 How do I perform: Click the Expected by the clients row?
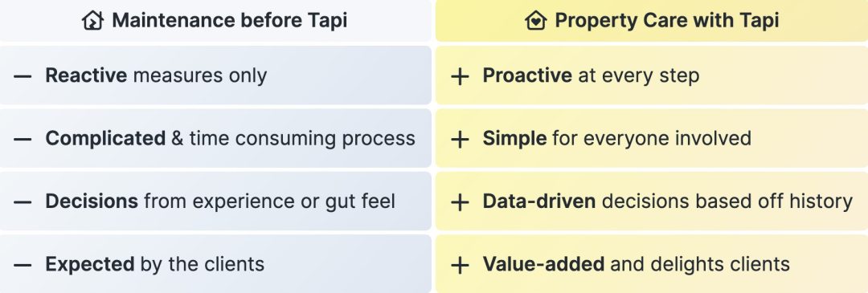click(215, 263)
